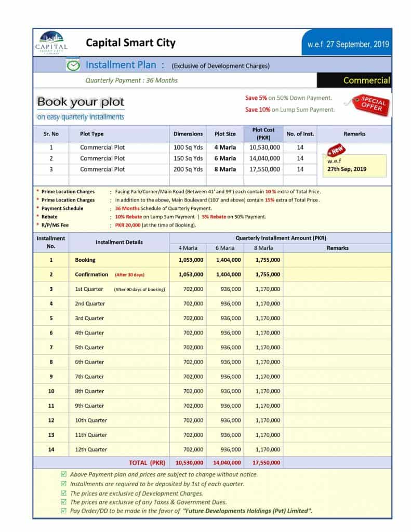Click Confirmation amount '1,404,000' for 6 Marla
This screenshot has width=411, height=532.
[229, 274]
